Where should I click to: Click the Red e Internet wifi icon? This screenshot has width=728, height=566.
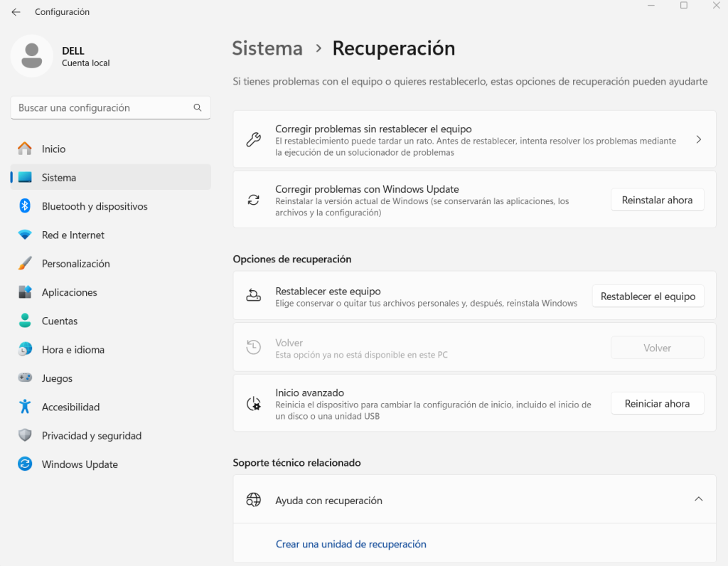point(25,235)
